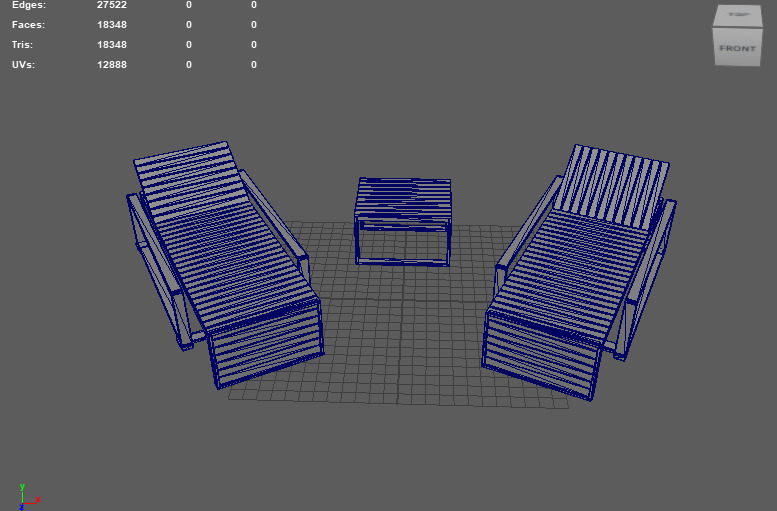
Task: Click the Tris label in stats display
Action: (x=22, y=45)
